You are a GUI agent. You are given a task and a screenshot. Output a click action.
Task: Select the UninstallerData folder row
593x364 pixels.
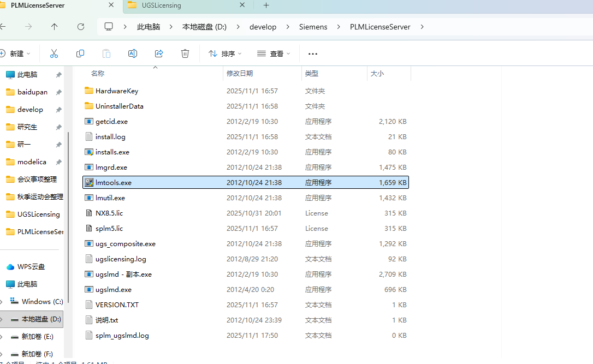click(245, 106)
